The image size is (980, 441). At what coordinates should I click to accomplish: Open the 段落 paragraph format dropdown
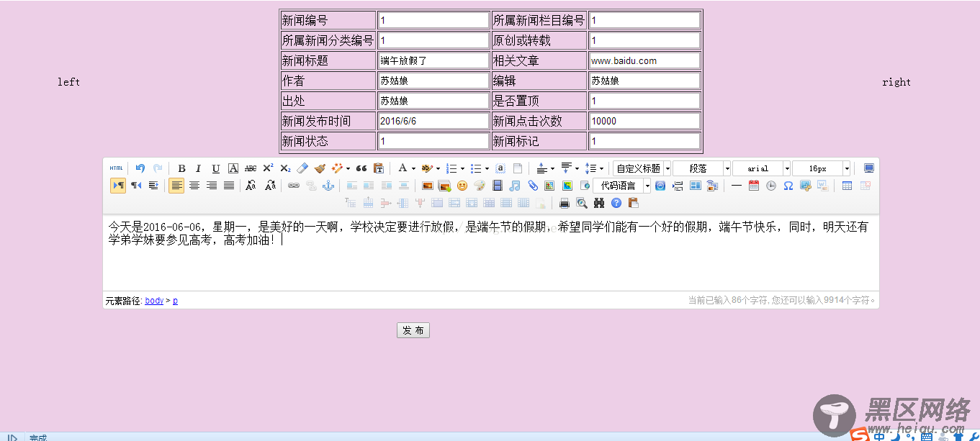coord(701,168)
